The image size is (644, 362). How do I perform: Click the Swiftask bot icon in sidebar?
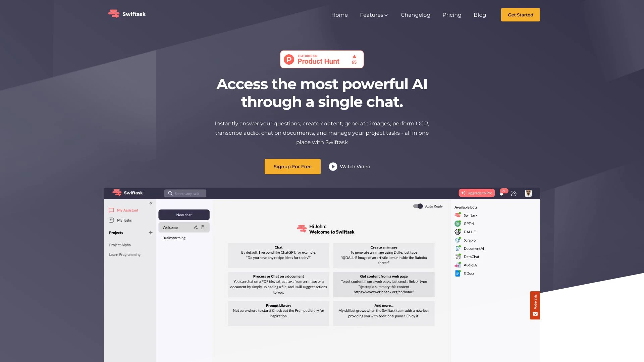click(x=458, y=215)
